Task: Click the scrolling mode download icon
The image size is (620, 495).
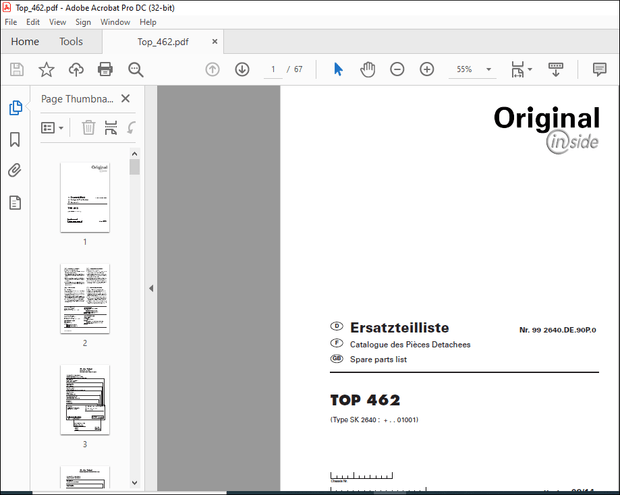Action: pos(556,70)
